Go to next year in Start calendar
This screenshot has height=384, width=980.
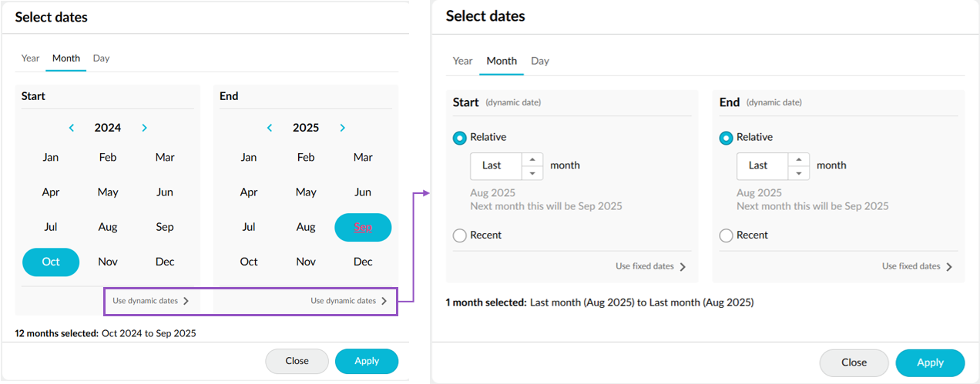pos(144,128)
